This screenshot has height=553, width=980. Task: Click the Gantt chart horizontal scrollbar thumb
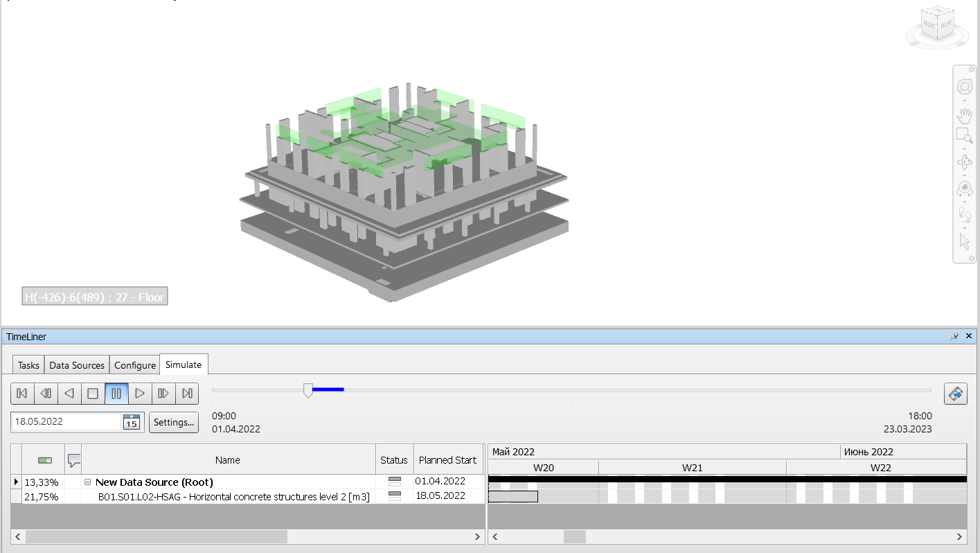[x=574, y=537]
